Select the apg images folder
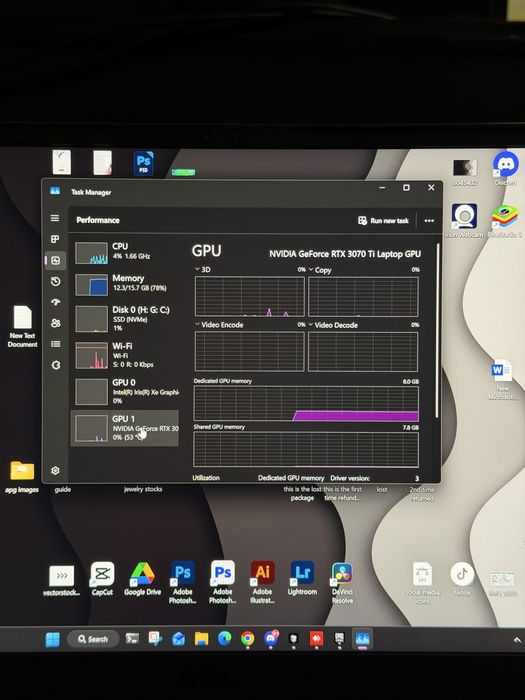Image resolution: width=525 pixels, height=700 pixels. 22,477
